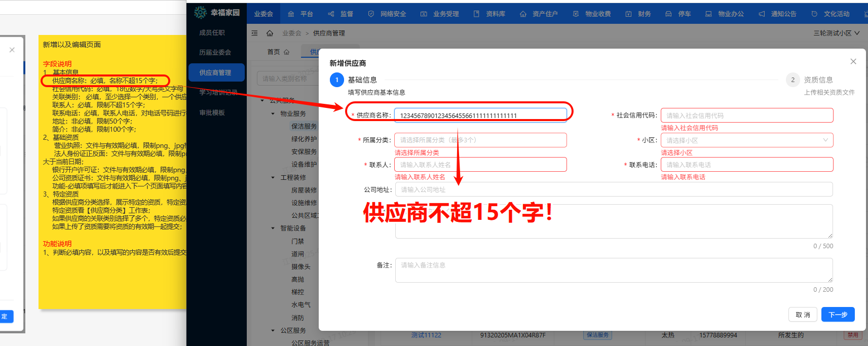Select 绿化养护 in the category tree

304,139
